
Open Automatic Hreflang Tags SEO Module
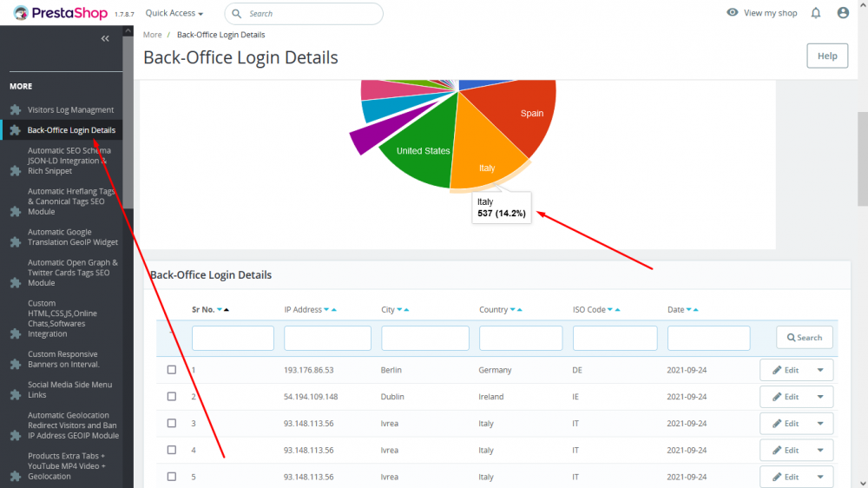click(x=71, y=201)
